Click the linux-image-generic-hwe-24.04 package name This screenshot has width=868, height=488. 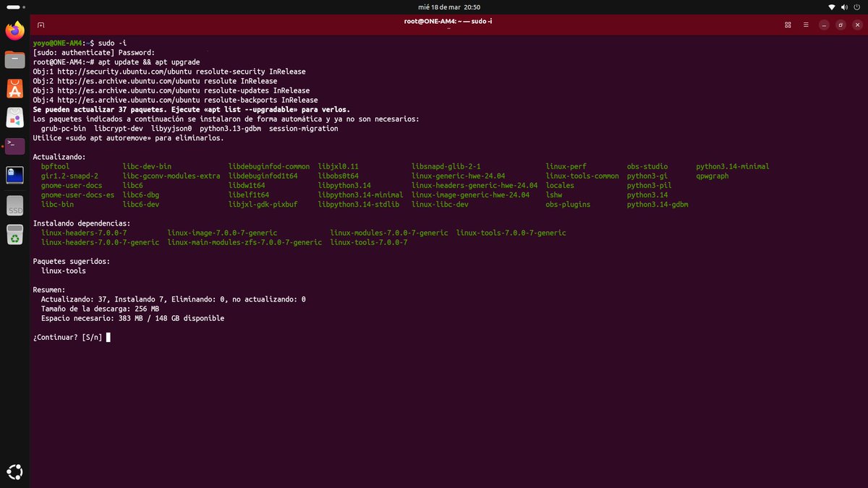pos(470,195)
